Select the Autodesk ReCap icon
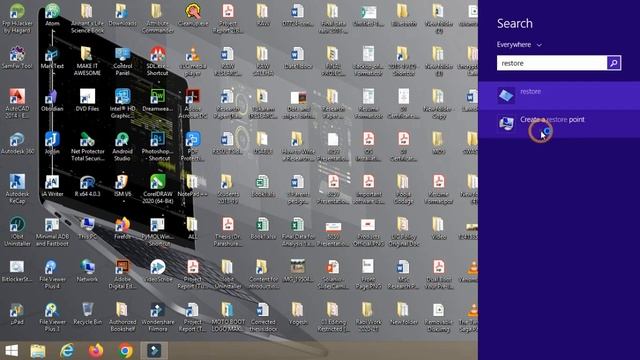The height and width of the screenshot is (360, 640). tap(17, 189)
